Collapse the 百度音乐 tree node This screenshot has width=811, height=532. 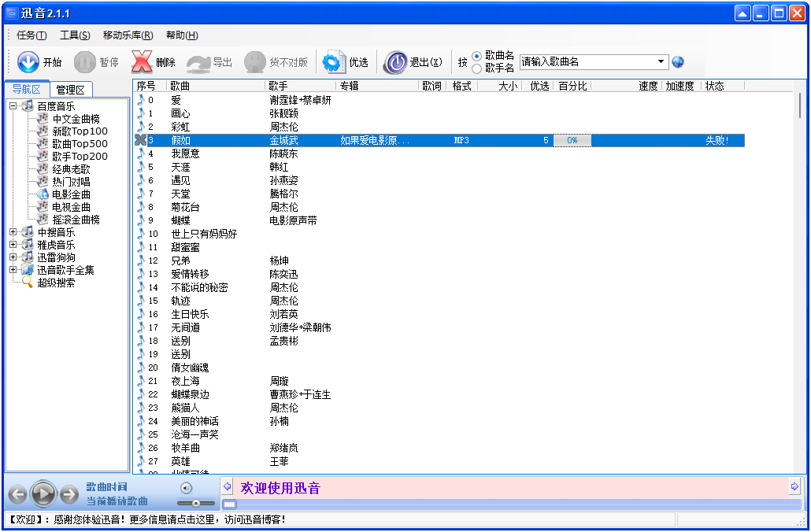tap(13, 106)
